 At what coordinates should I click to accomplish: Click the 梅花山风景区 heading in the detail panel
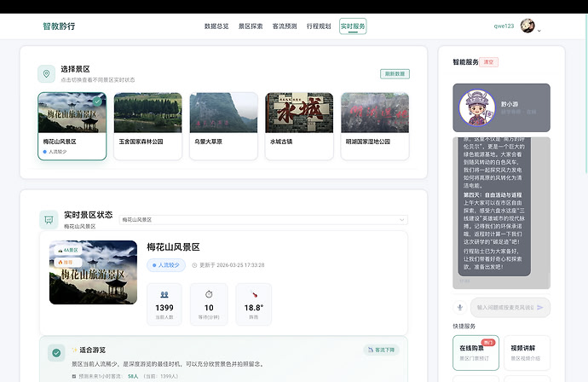(173, 247)
